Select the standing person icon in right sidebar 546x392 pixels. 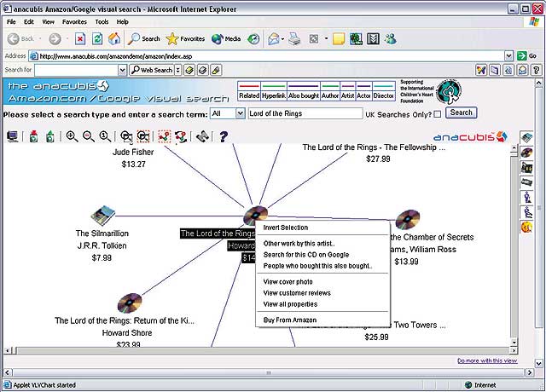pos(527,197)
